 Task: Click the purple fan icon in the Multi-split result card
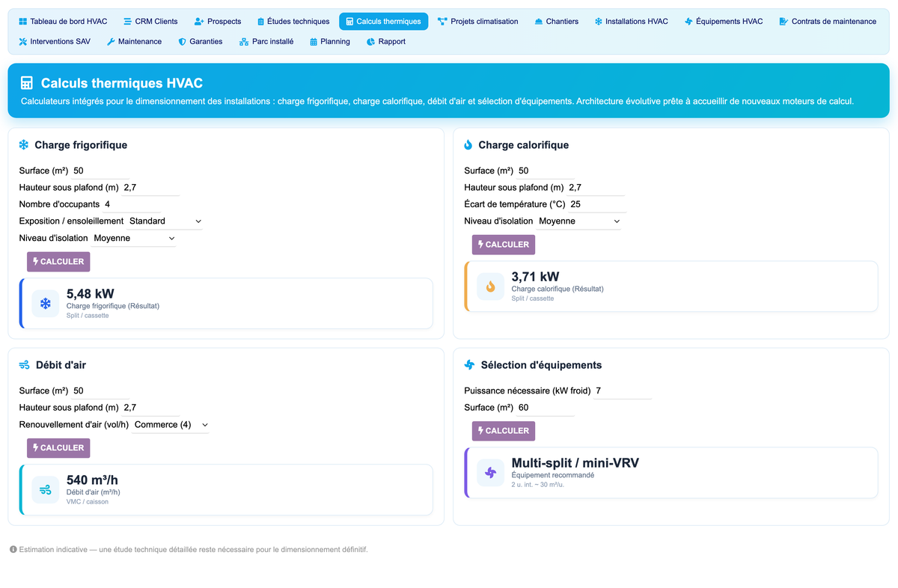tap(491, 473)
